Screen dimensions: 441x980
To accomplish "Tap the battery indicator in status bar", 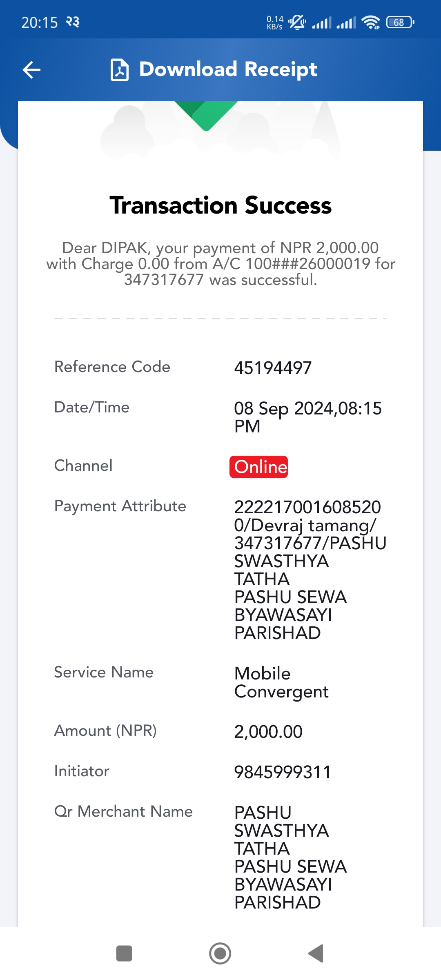I will pos(400,22).
